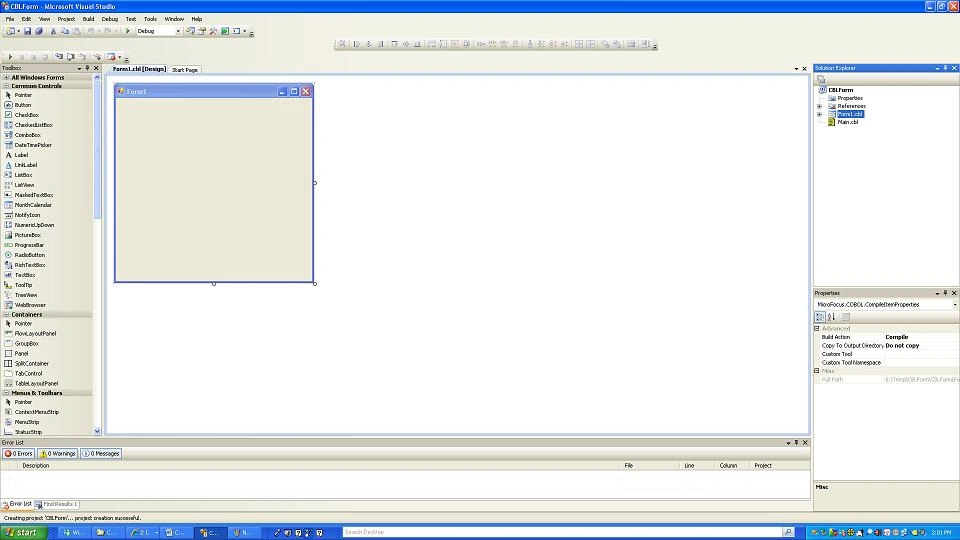This screenshot has width=960, height=540.
Task: Switch to the Find Results 1 tab
Action: (x=56, y=504)
